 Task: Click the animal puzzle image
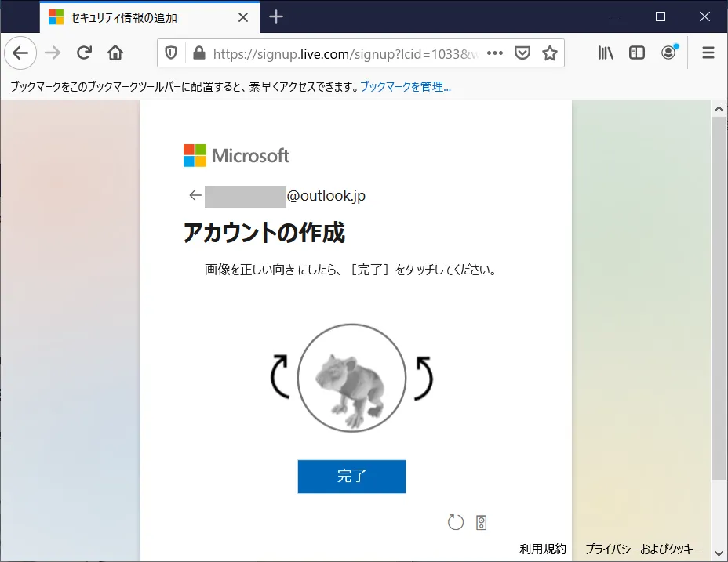coord(352,378)
